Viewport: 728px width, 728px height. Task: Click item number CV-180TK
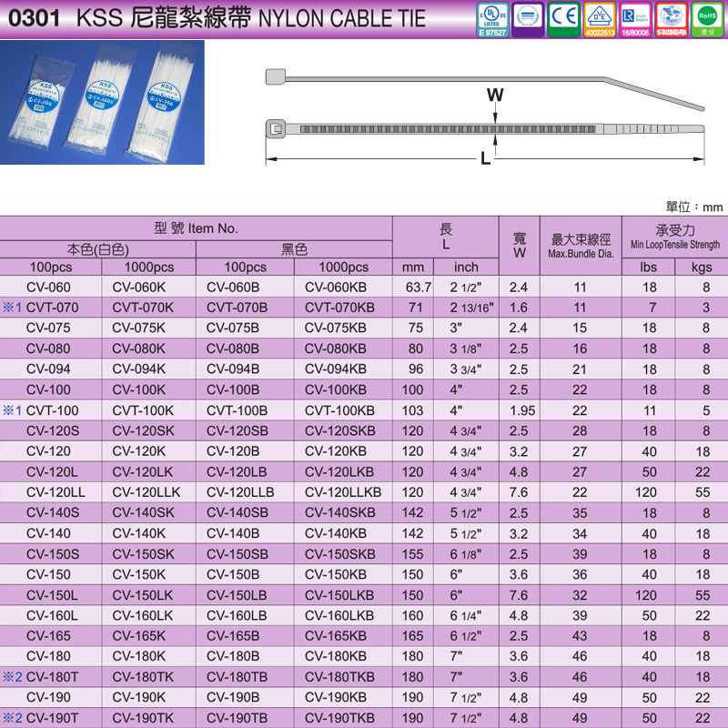pos(143,677)
